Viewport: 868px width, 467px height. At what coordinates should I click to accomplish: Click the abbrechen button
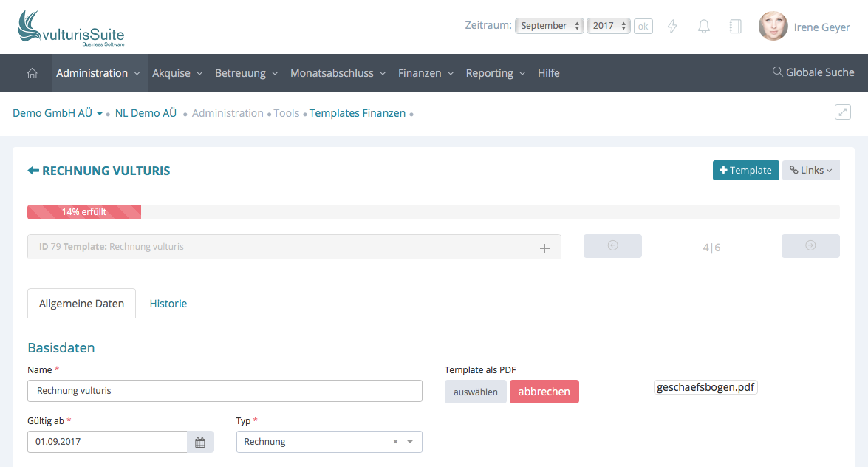click(544, 392)
